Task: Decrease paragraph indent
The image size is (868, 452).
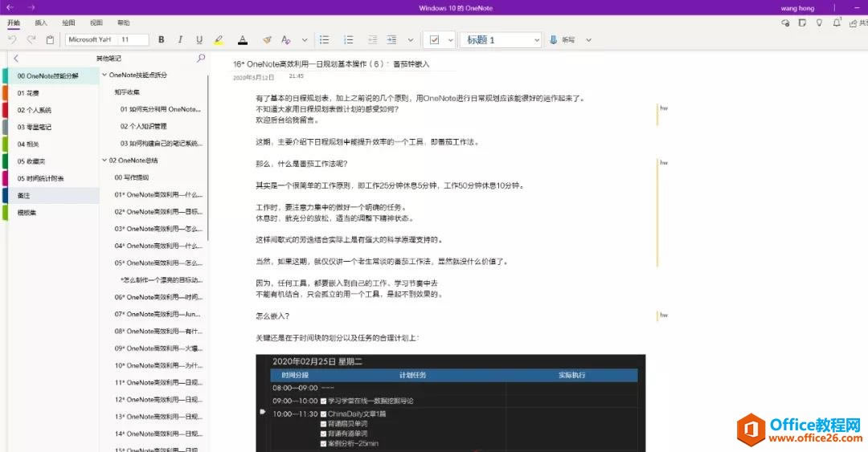Action: click(x=373, y=40)
